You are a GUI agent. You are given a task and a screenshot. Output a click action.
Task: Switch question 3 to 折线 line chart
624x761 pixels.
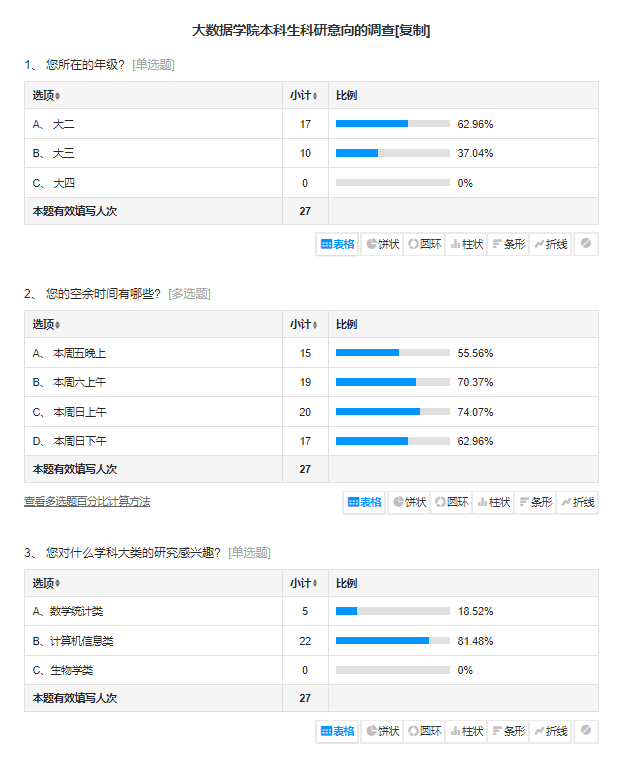pos(551,731)
